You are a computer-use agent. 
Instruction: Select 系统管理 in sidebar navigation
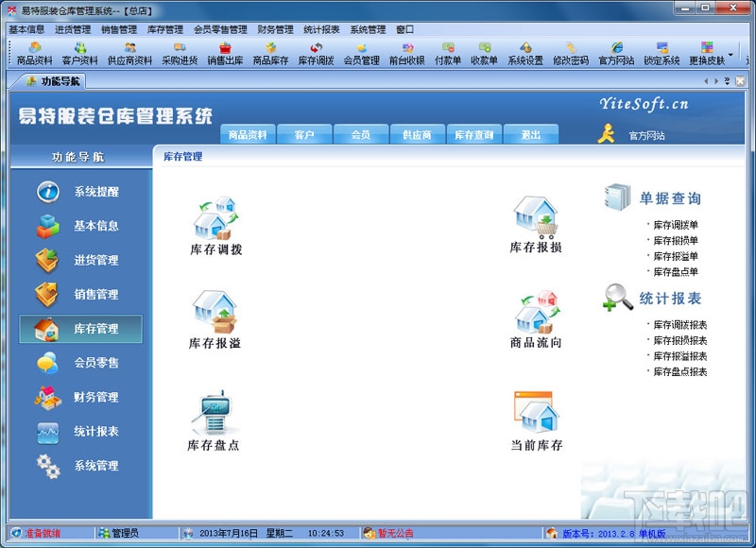click(80, 466)
